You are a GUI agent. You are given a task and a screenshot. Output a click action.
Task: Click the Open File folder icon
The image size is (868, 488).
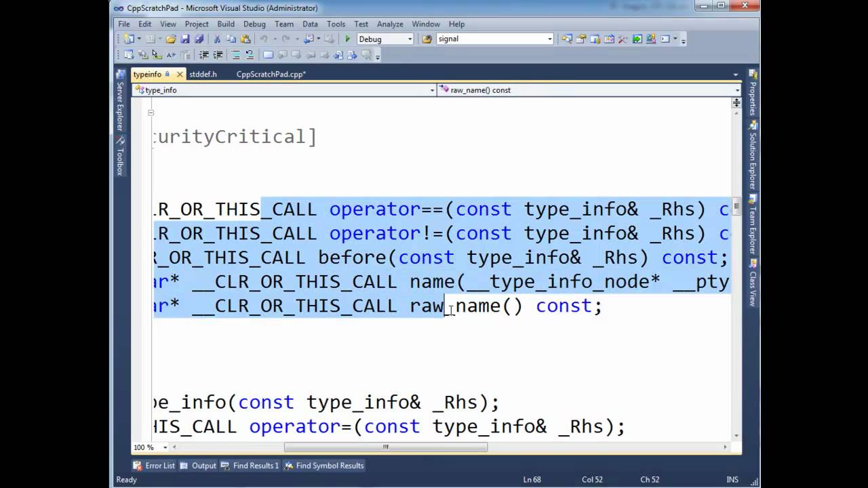pos(171,39)
